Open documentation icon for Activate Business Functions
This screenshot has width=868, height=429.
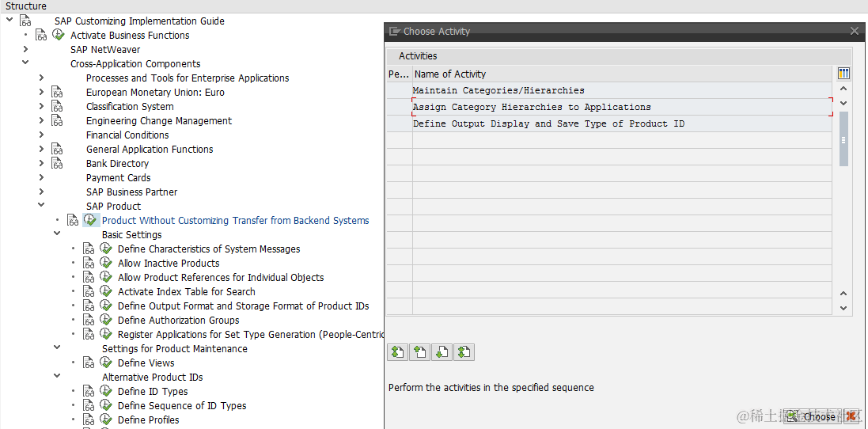click(x=41, y=36)
